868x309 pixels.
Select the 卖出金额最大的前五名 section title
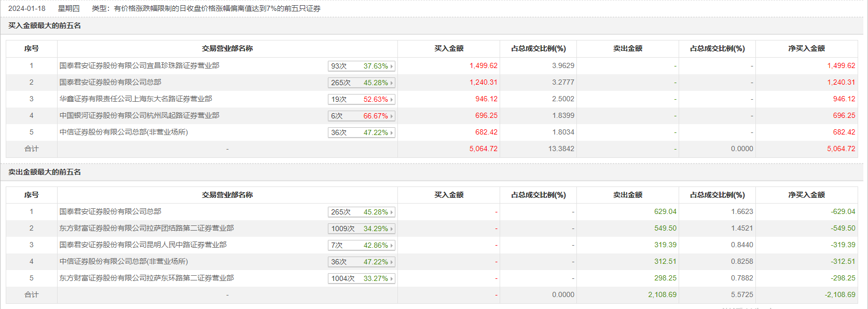pos(45,172)
